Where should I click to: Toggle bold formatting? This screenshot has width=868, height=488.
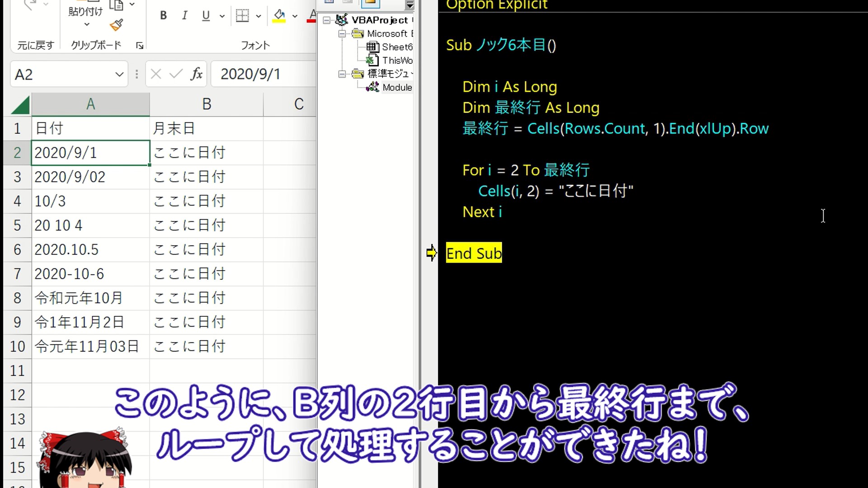tap(163, 16)
